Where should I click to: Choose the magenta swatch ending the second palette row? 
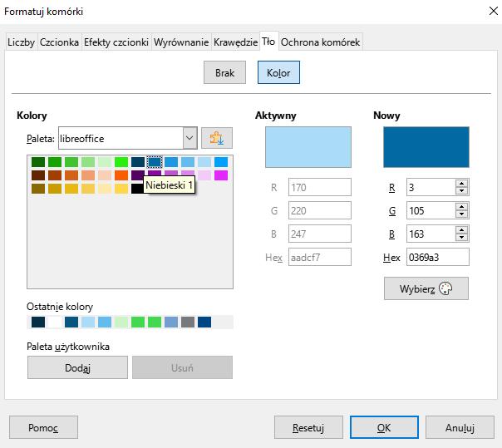(x=221, y=175)
